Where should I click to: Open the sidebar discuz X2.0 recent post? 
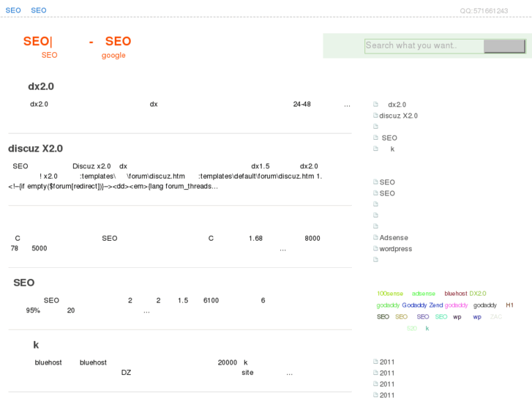398,116
